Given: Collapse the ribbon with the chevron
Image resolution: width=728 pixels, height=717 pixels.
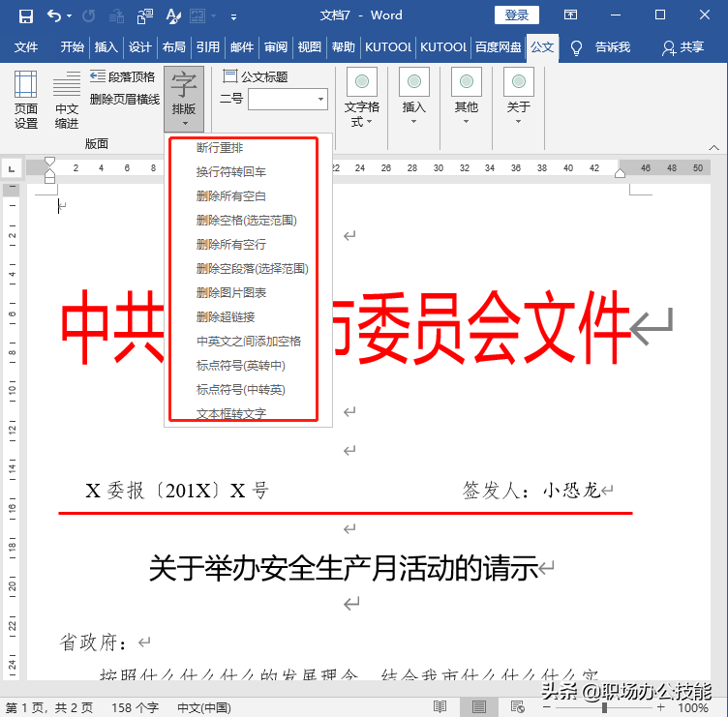Looking at the screenshot, I should pyautogui.click(x=714, y=148).
